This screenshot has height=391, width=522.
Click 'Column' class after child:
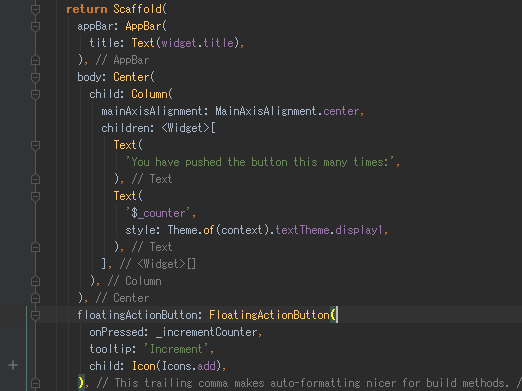(149, 94)
